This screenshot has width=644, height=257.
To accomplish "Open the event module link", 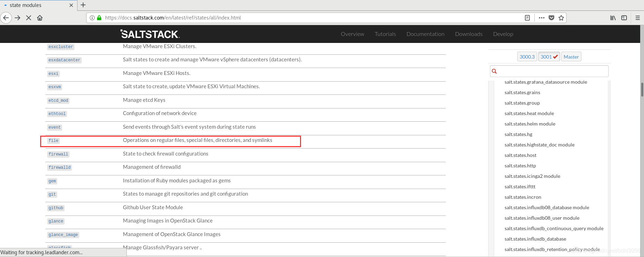I will pyautogui.click(x=54, y=127).
